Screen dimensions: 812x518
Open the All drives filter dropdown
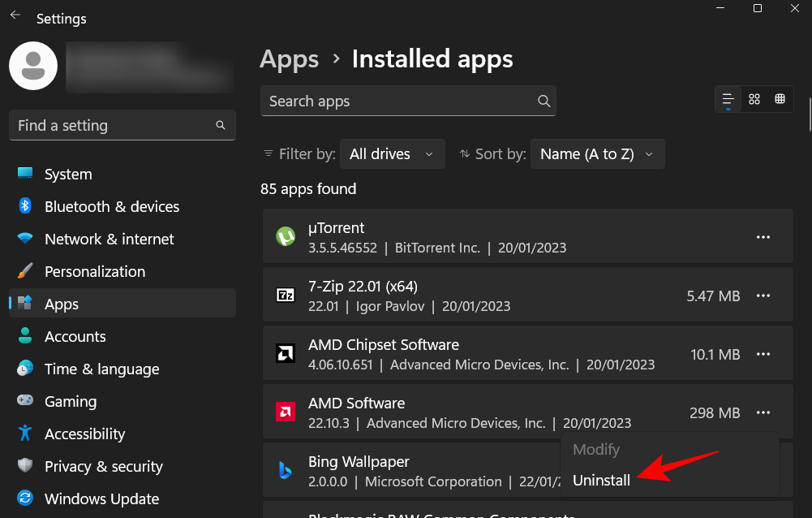pyautogui.click(x=392, y=153)
